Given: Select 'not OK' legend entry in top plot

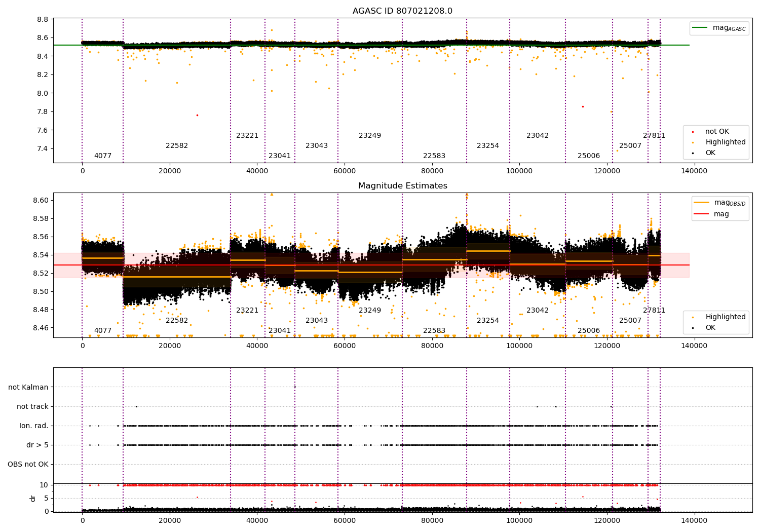Looking at the screenshot, I should coord(717,132).
